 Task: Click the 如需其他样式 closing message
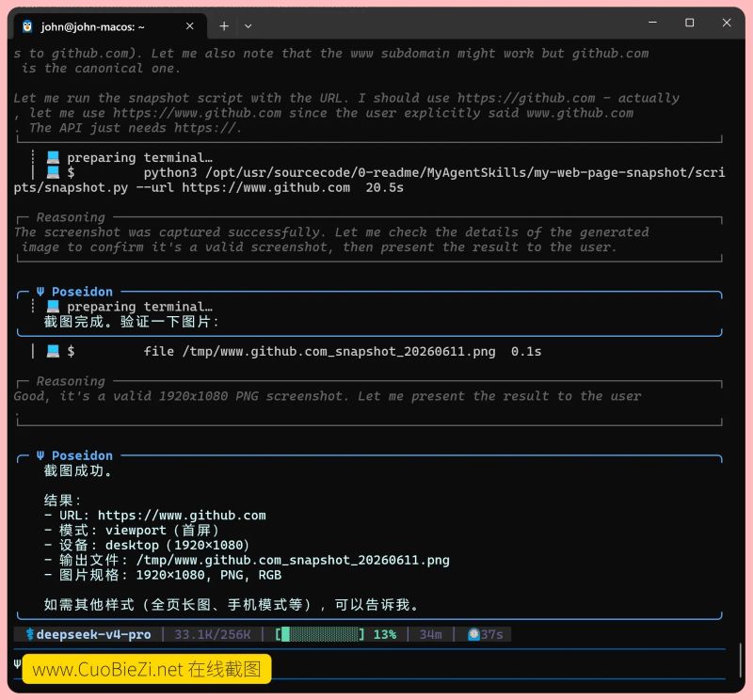point(232,604)
